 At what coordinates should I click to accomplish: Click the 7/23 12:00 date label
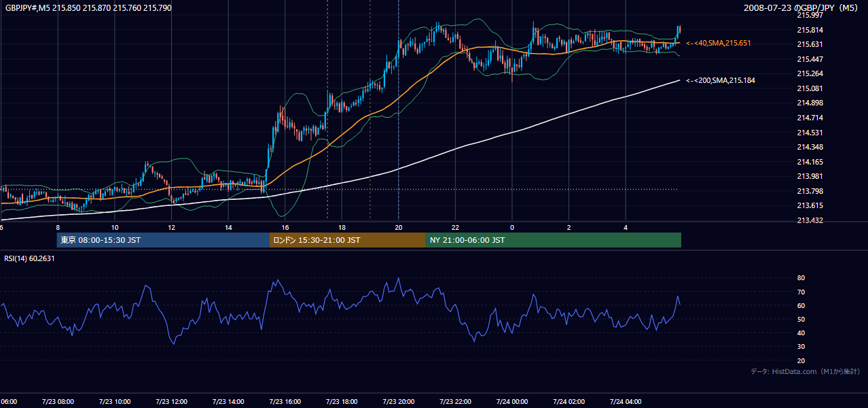[171, 402]
